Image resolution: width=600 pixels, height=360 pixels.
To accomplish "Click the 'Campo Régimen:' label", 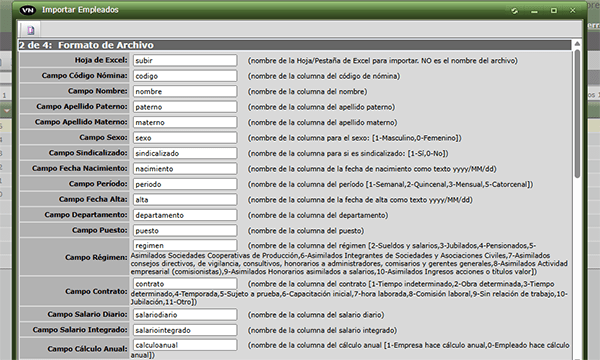I will coord(96,257).
